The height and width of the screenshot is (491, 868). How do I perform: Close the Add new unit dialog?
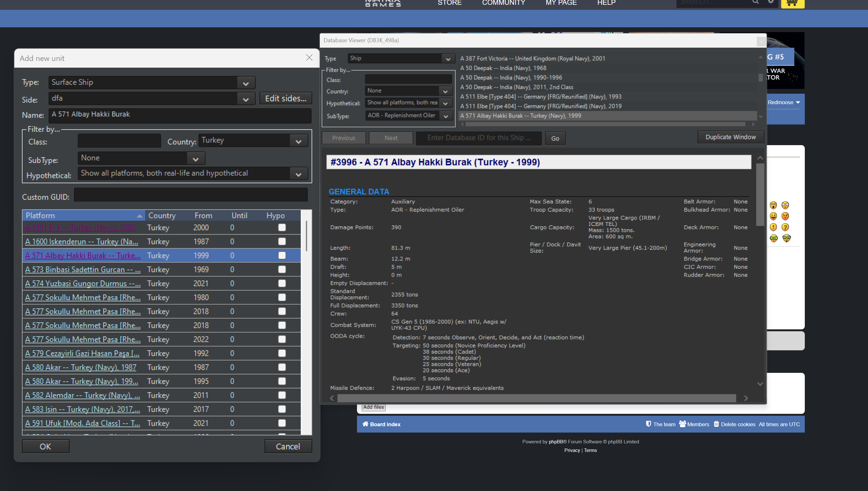(309, 58)
